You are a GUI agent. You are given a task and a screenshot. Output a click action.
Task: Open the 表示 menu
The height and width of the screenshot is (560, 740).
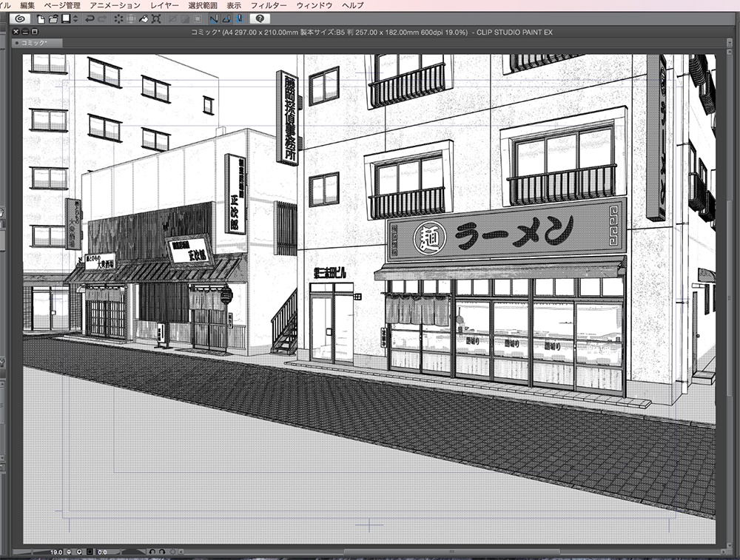tap(234, 5)
